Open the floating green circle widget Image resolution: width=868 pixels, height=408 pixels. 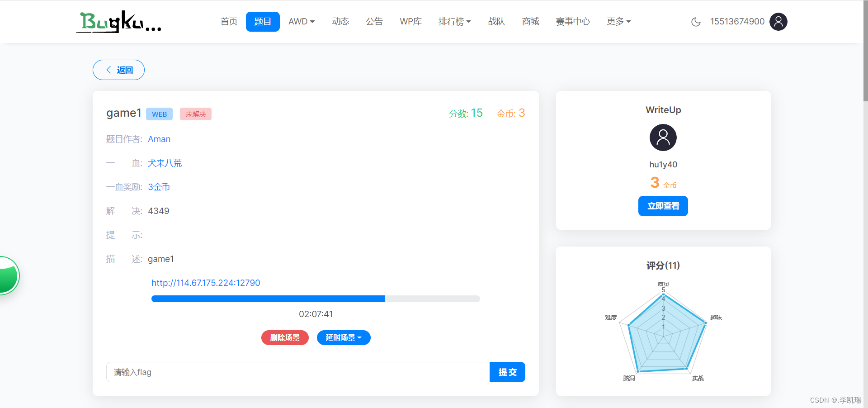8,276
